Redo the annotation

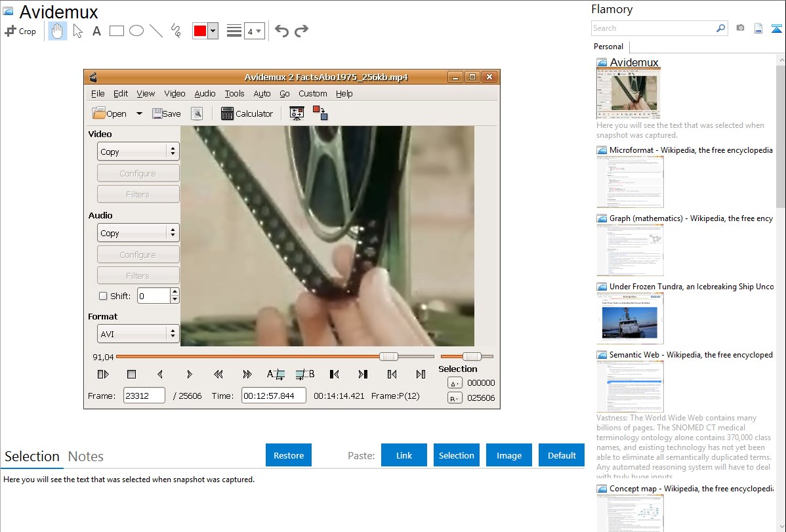301,31
